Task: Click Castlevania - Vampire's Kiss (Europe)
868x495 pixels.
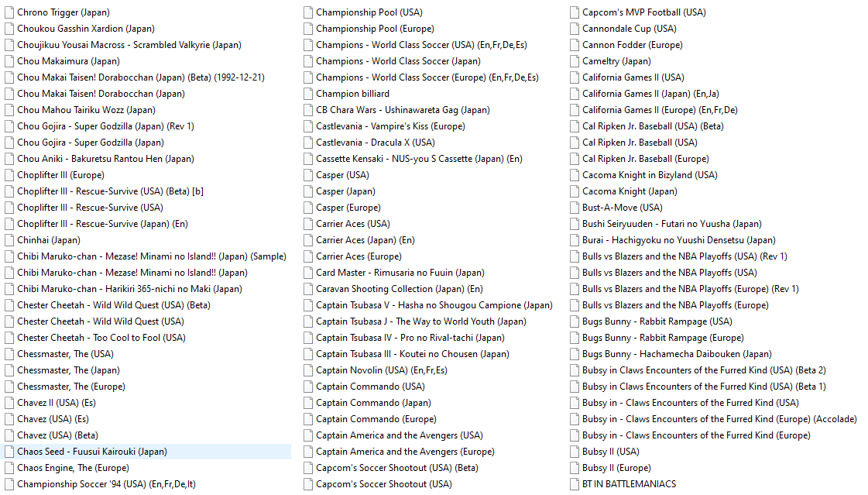Action: coord(390,126)
